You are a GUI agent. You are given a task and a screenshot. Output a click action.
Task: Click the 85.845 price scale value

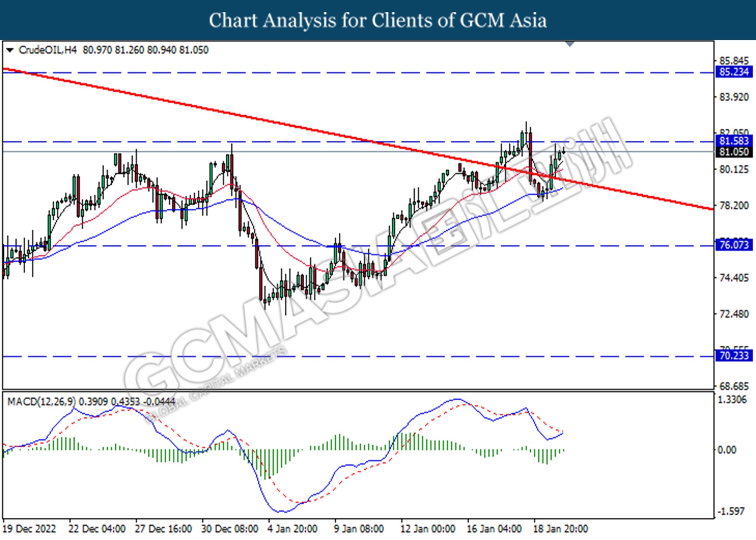[x=734, y=61]
